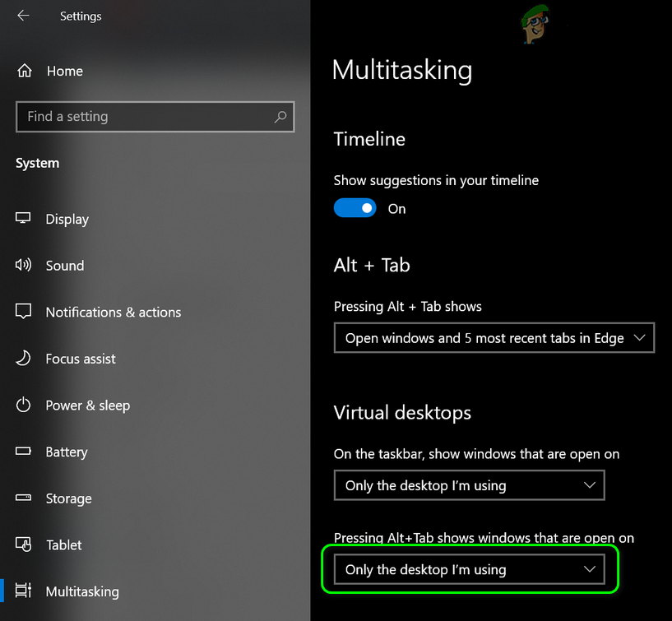The height and width of the screenshot is (621, 672).
Task: Select the Tablet icon
Action: pyautogui.click(x=23, y=545)
